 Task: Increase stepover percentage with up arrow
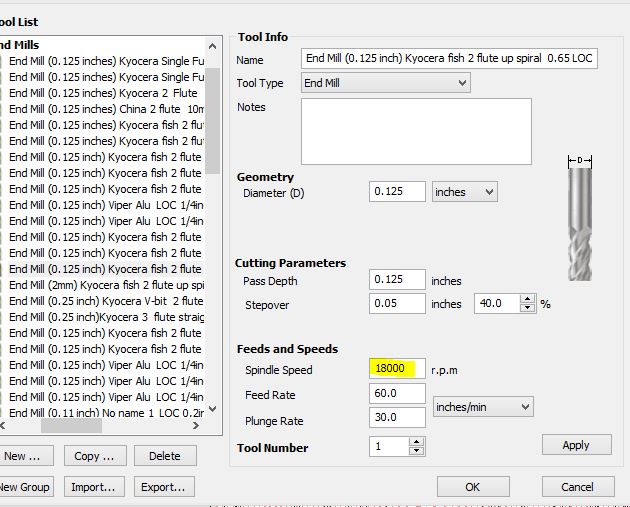[x=527, y=299]
